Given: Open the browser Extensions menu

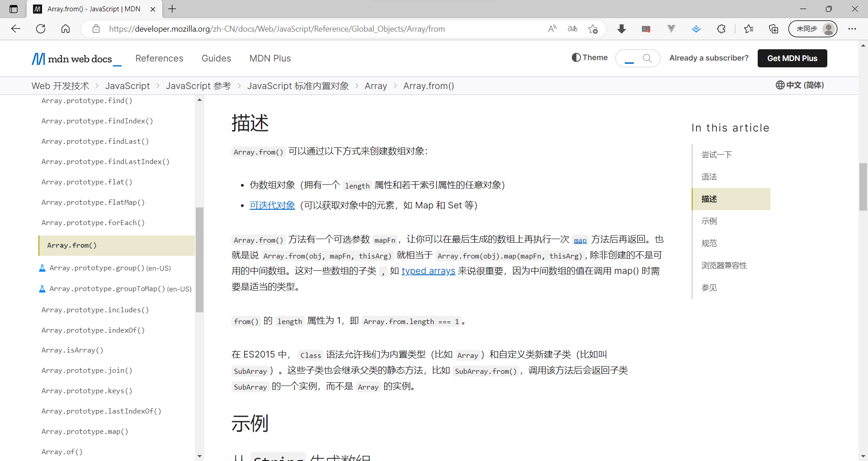Looking at the screenshot, I should click(721, 28).
